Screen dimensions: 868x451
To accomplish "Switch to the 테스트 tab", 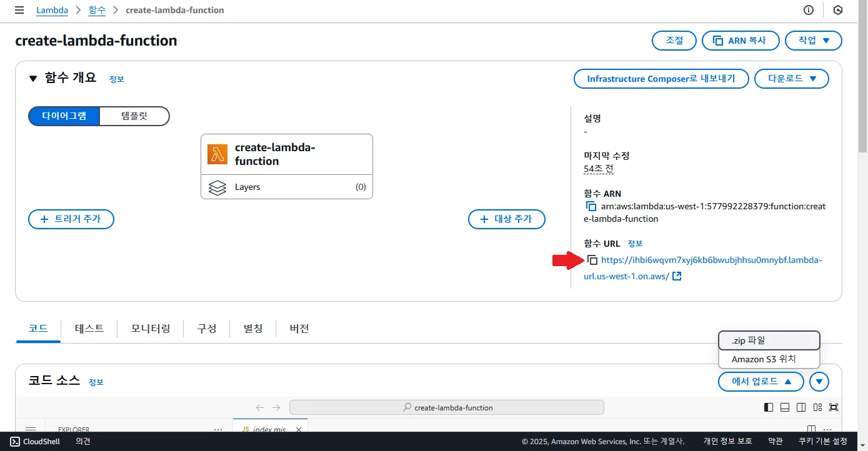I will point(89,329).
